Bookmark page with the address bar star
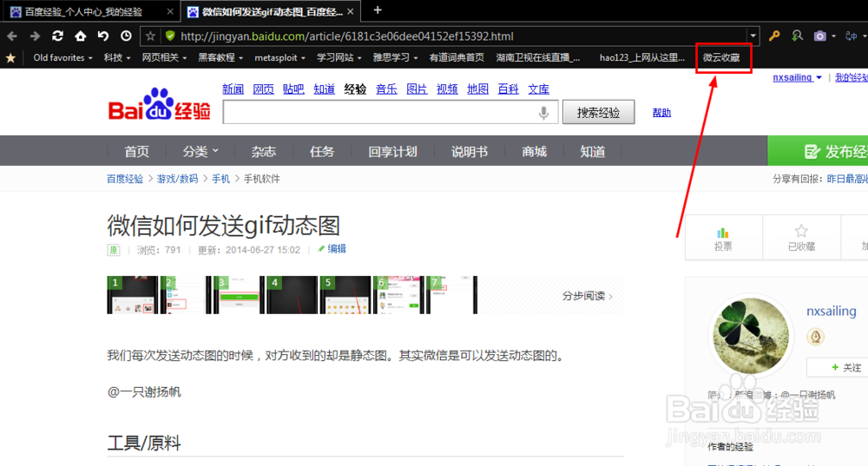Image resolution: width=868 pixels, height=466 pixels. (x=150, y=36)
